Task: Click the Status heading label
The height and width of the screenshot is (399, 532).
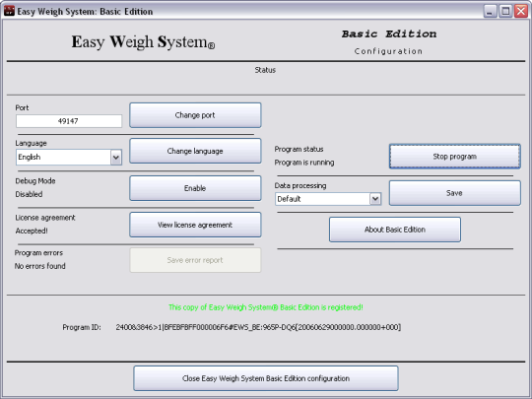Action: point(265,70)
